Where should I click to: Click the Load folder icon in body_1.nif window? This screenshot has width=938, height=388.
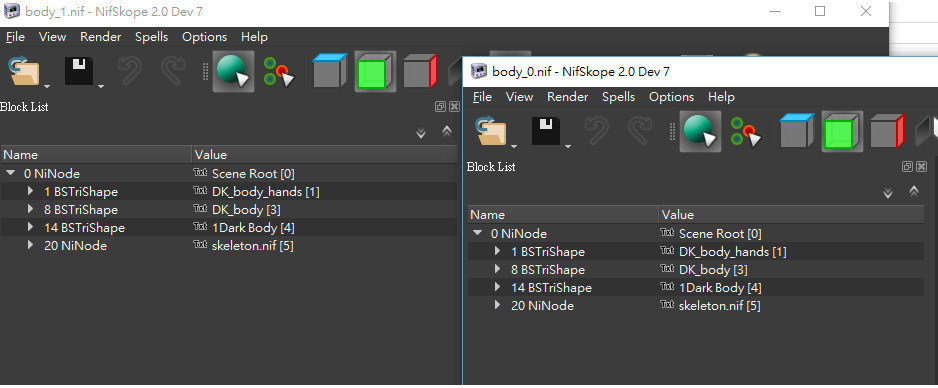click(23, 71)
